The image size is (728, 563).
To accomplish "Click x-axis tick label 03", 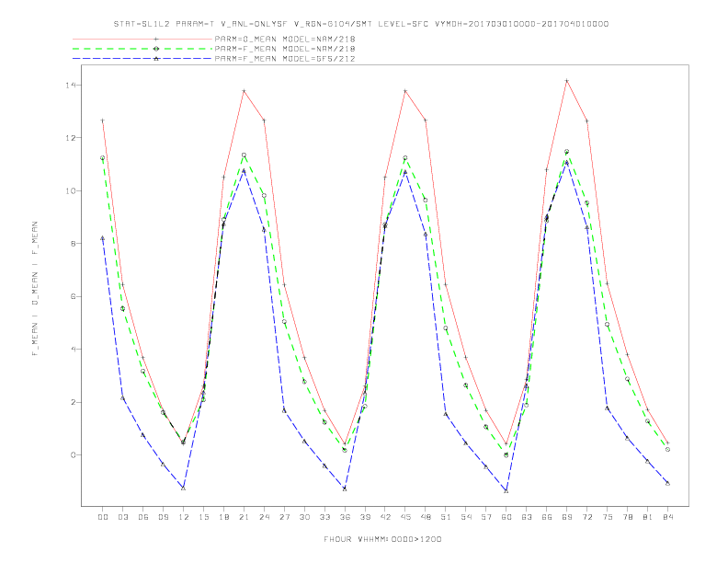I will [122, 517].
